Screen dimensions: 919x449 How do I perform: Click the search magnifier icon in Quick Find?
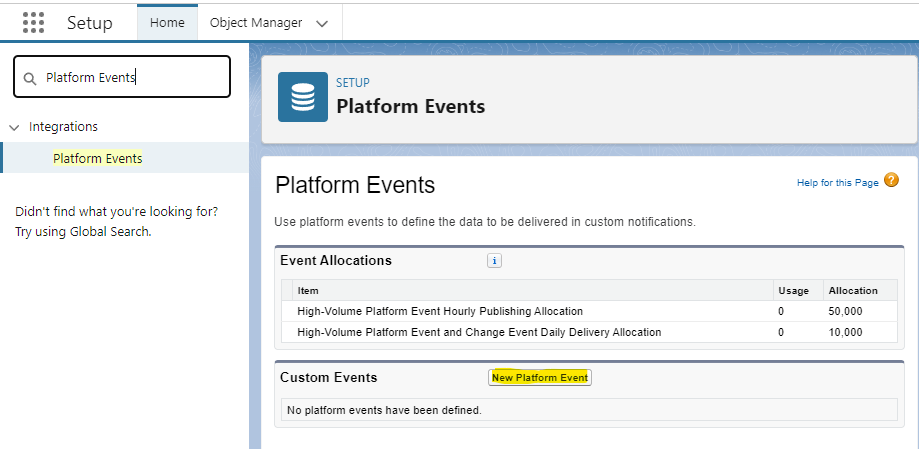[x=29, y=78]
